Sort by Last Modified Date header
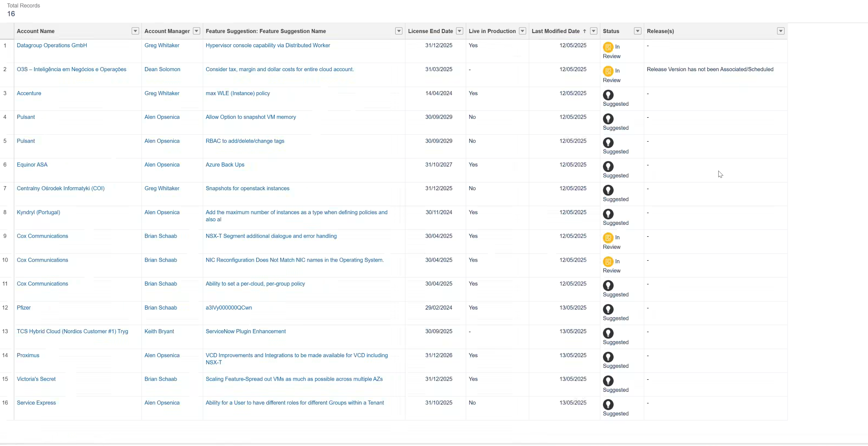868x446 pixels. (x=555, y=31)
